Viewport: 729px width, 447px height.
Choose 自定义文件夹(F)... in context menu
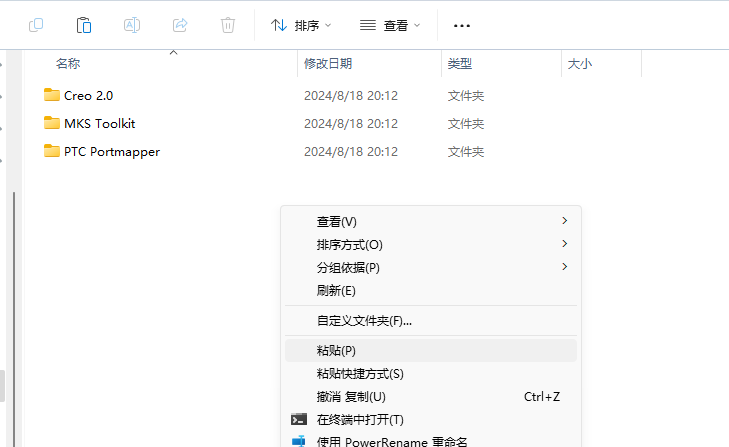click(431, 320)
